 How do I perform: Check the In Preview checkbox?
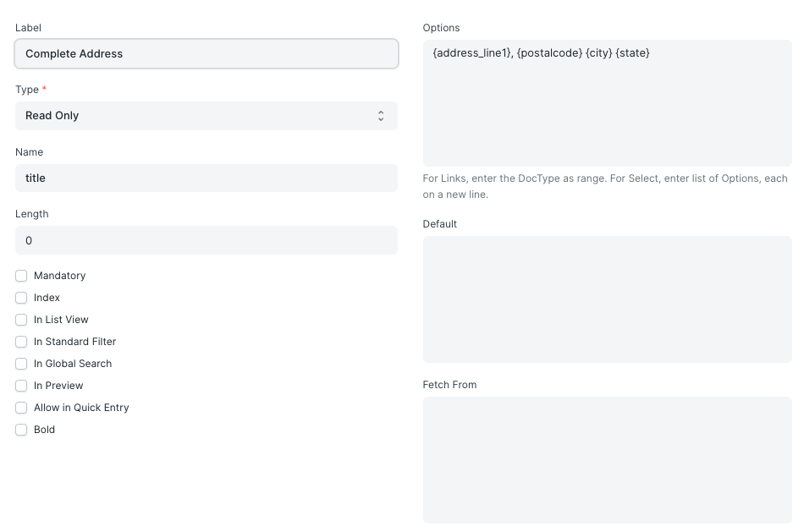coord(21,386)
